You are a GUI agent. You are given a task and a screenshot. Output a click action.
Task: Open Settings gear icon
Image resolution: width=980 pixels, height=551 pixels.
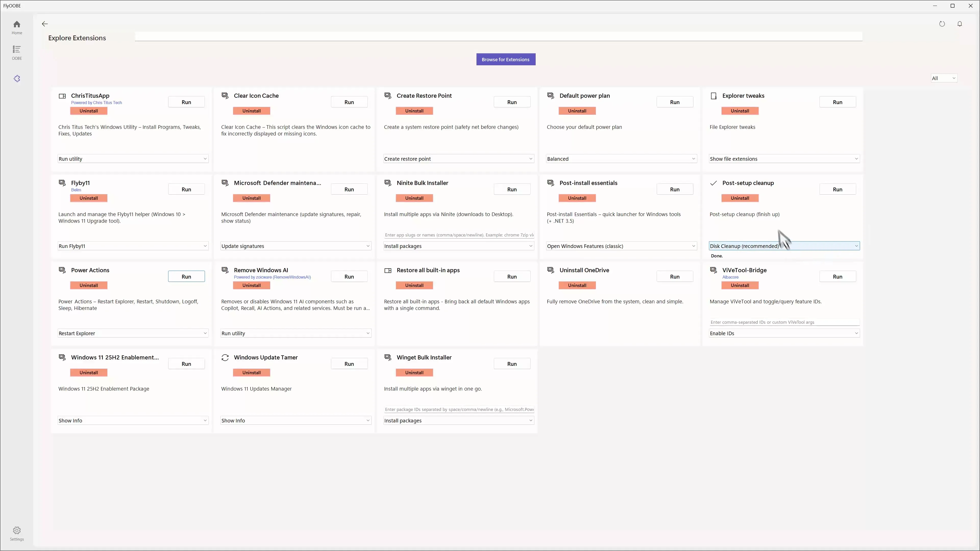[17, 533]
